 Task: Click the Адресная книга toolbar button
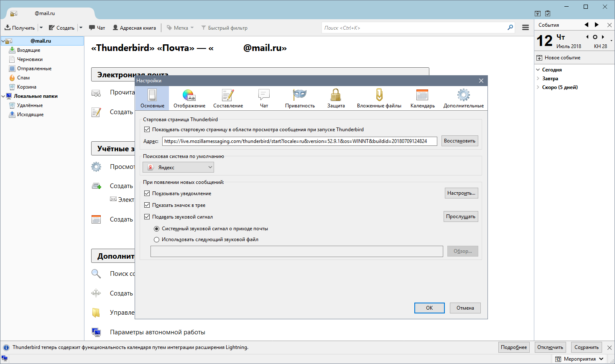click(134, 28)
